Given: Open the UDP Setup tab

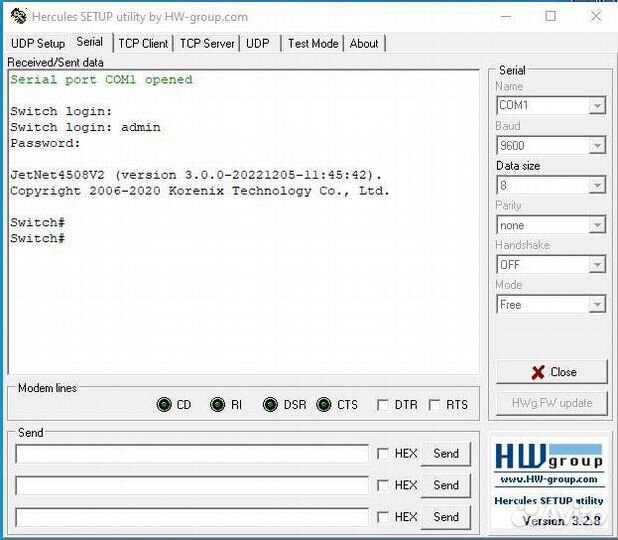Looking at the screenshot, I should [x=37, y=43].
